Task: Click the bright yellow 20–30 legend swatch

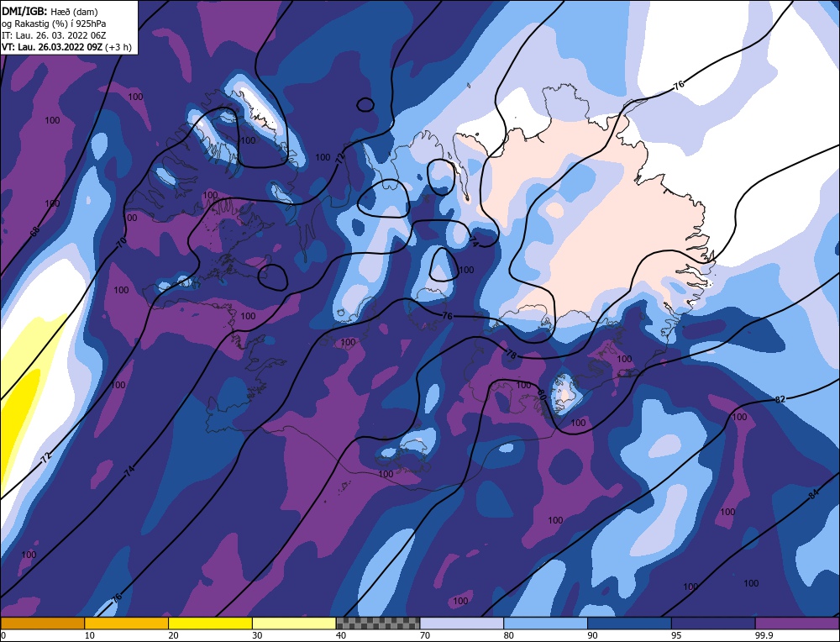Action: 210,623
